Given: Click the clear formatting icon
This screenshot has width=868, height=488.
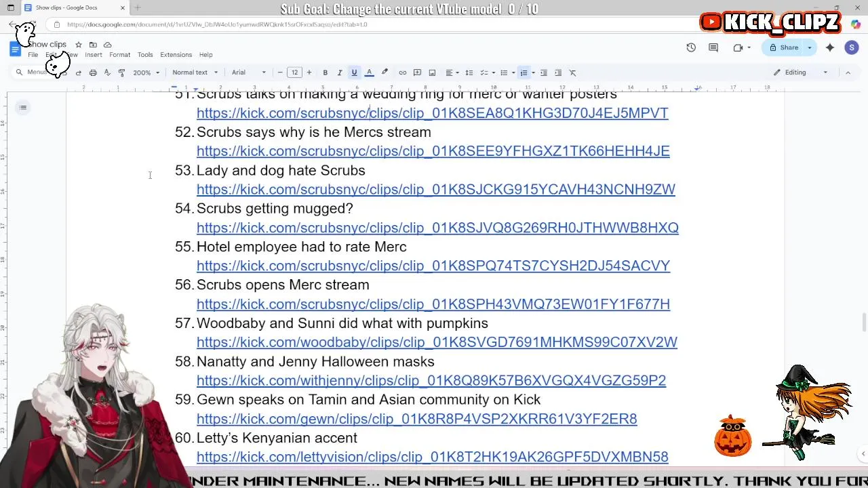Looking at the screenshot, I should point(572,73).
